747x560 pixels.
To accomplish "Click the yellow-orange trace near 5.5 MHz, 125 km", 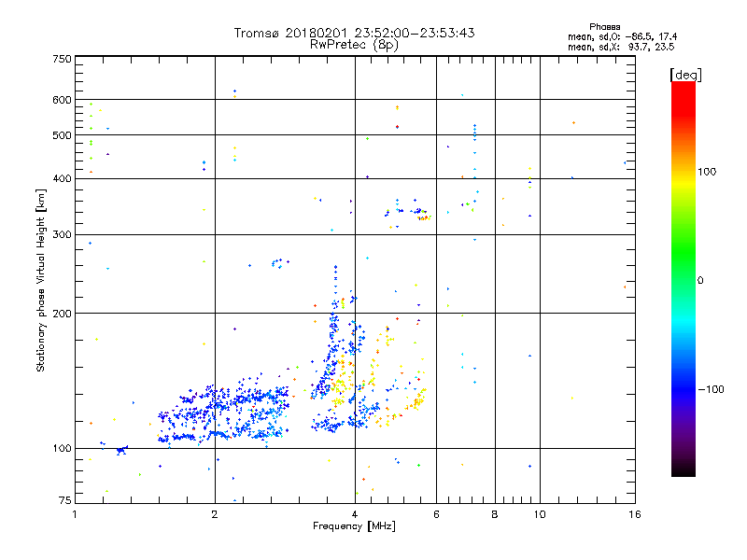I will click(x=416, y=400).
